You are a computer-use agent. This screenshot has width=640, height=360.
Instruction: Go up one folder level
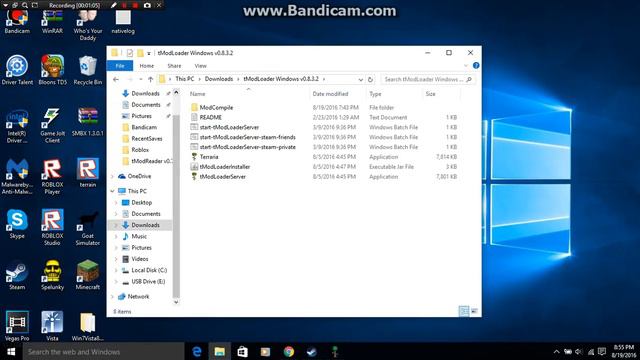151,79
